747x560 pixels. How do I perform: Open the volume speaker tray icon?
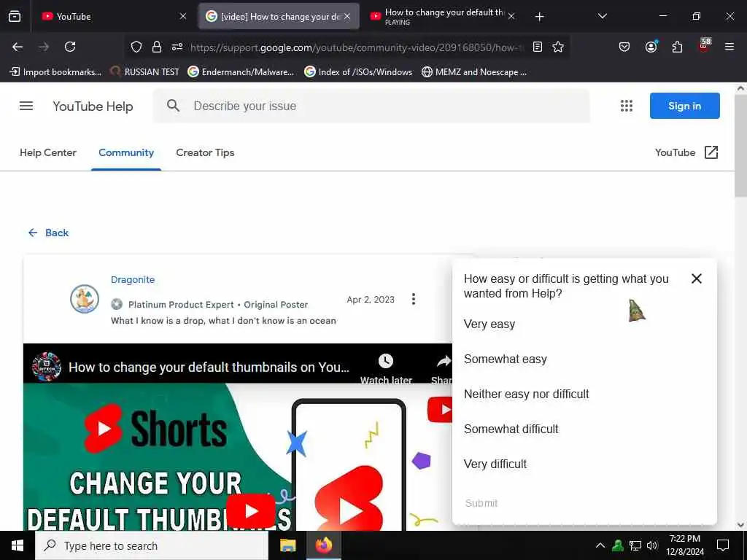(x=652, y=545)
